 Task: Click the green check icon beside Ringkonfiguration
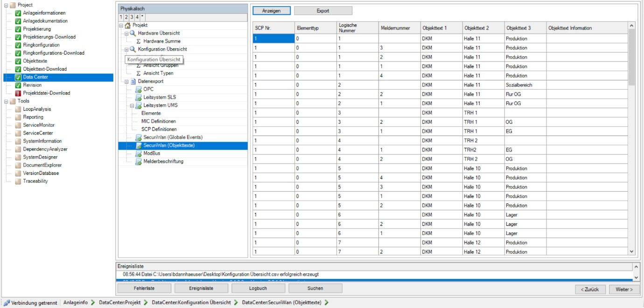coord(18,45)
